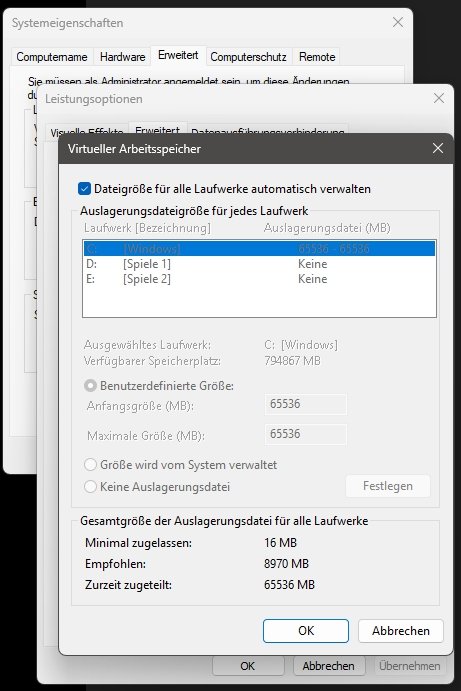
Task: Click the Auslagerungsdatei (MB) column header
Action: (x=327, y=228)
